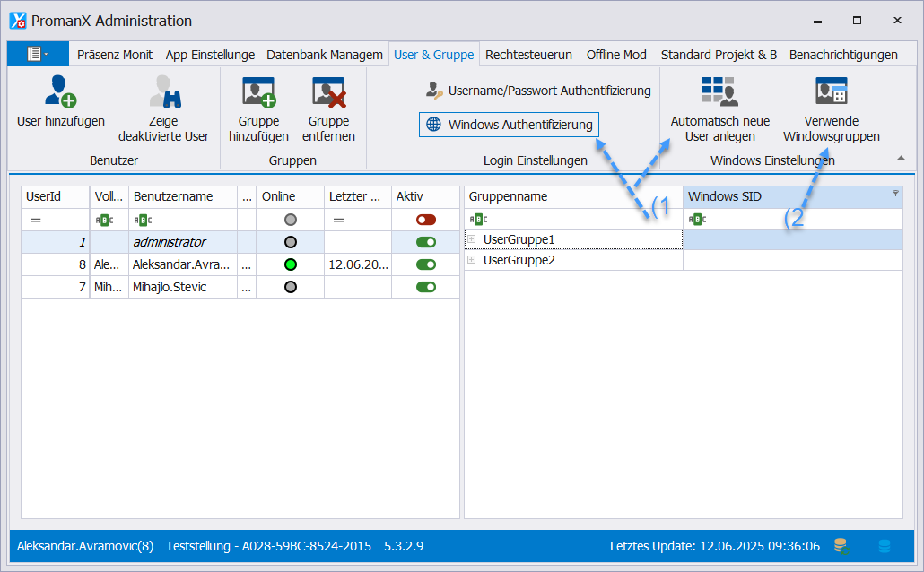
Task: Select Windows Authentifizierung button
Action: (510, 125)
